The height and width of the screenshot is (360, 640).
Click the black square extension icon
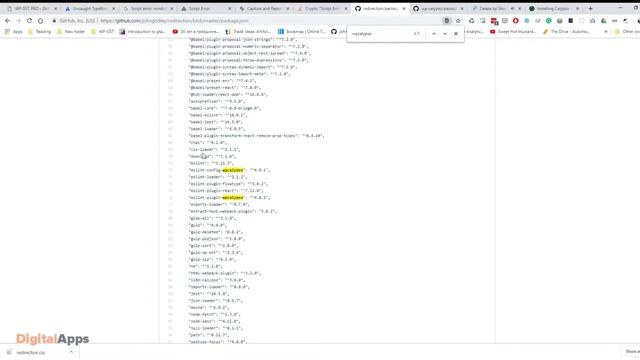[571, 21]
